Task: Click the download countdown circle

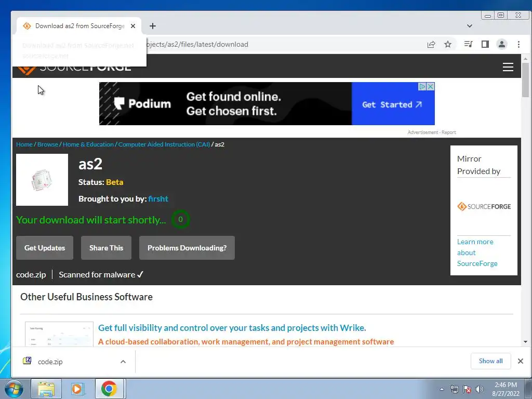Action: click(x=180, y=220)
